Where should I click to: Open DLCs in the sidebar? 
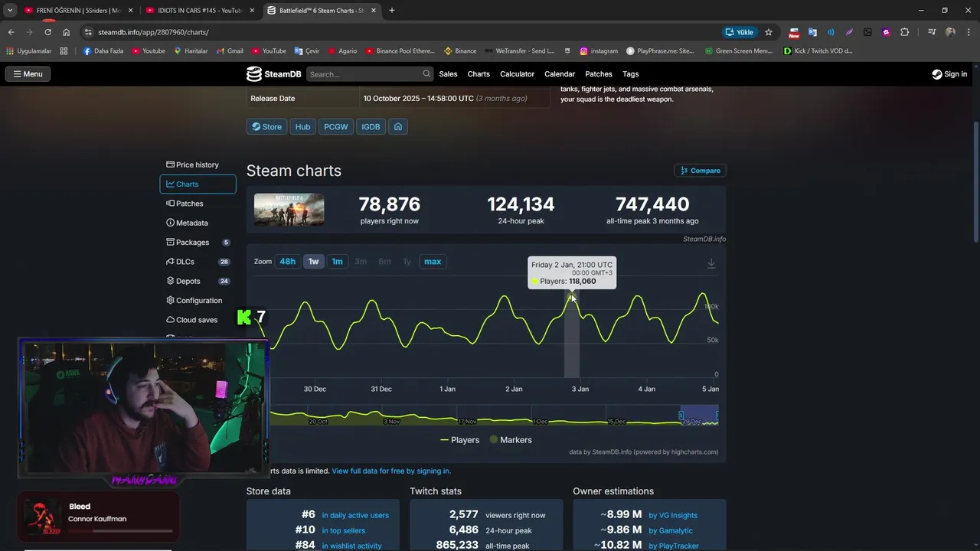[x=198, y=262]
